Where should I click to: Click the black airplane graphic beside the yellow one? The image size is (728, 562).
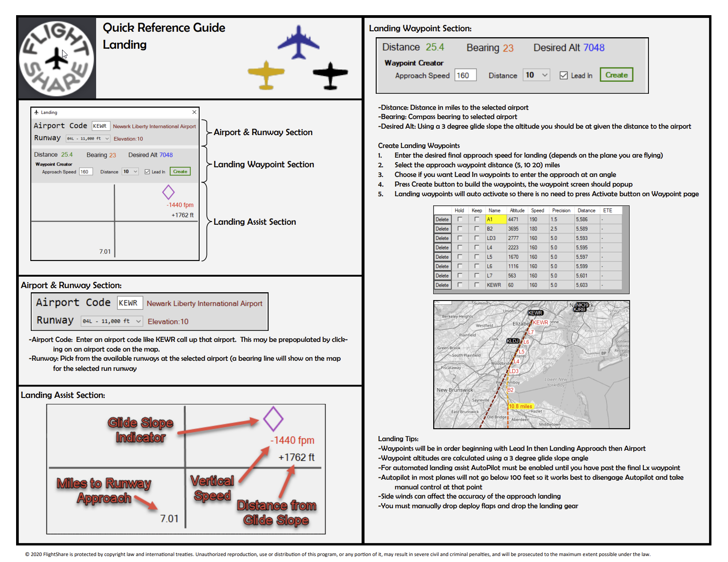coord(330,75)
